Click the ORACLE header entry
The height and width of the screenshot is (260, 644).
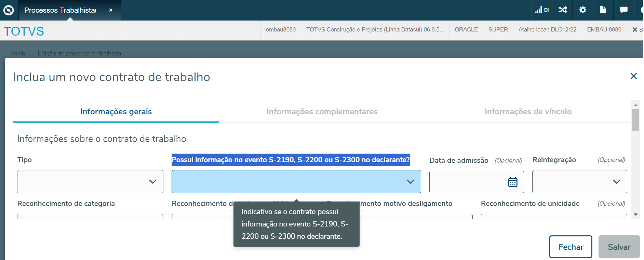pos(466,30)
